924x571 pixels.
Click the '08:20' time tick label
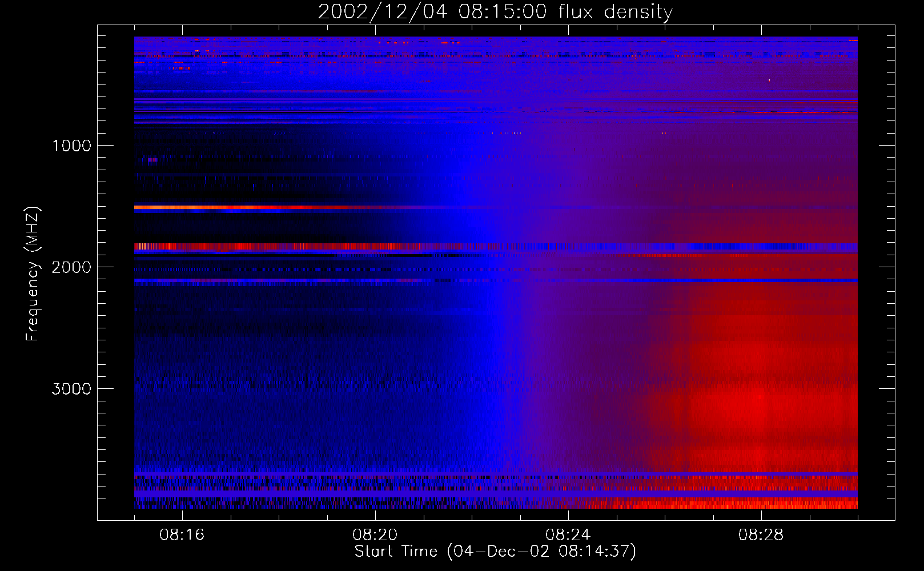click(375, 535)
